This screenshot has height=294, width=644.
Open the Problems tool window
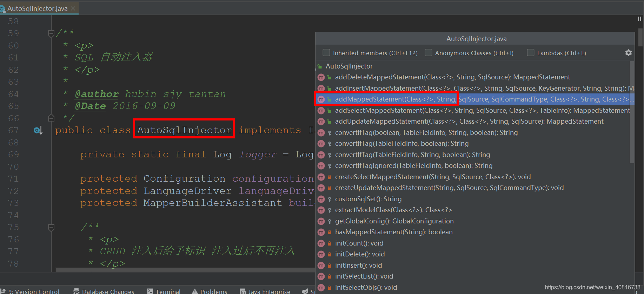click(x=210, y=291)
